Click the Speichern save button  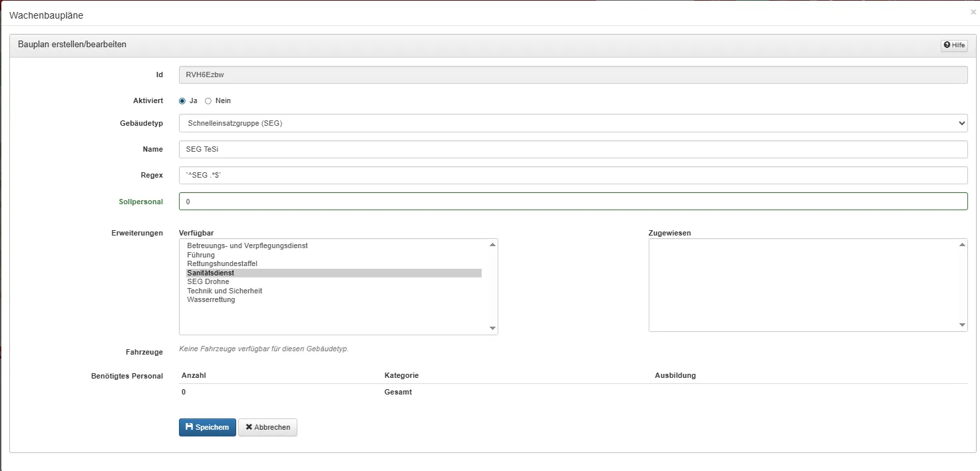coord(207,427)
